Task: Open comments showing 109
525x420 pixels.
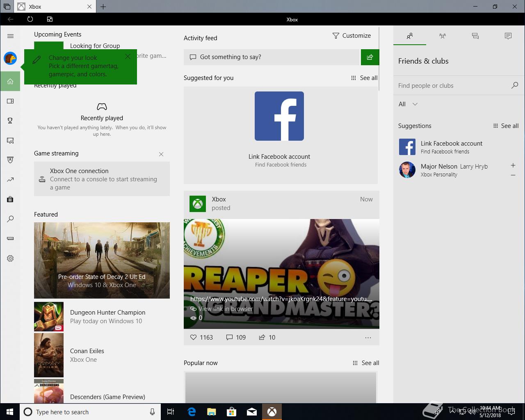Action: 236,337
